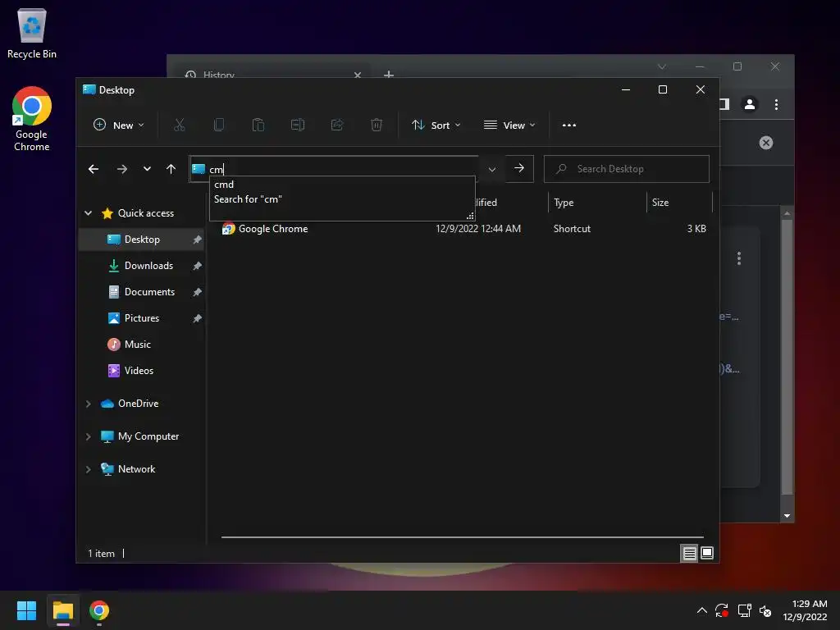840x630 pixels.
Task: Open recent locations dropdown chevron
Action: 147,169
